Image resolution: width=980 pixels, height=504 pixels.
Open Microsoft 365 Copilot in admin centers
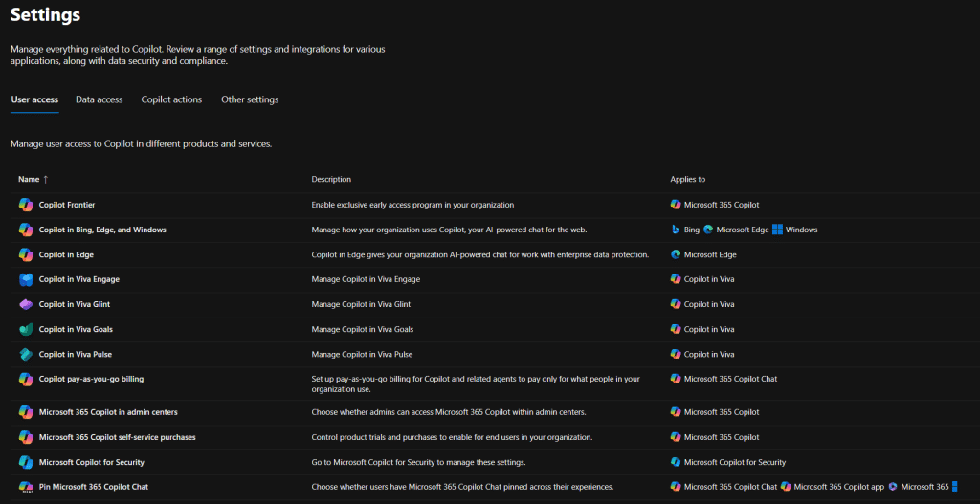coord(108,412)
